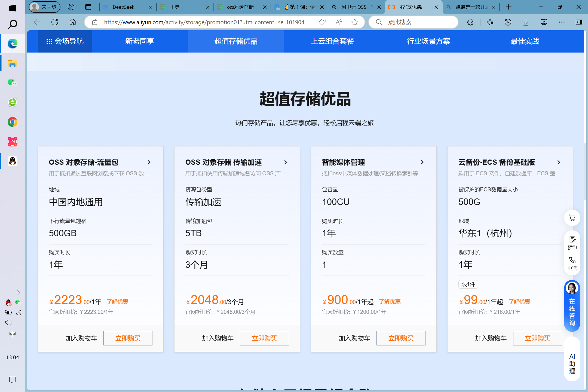Open the tab actions menu icon

coord(88,7)
